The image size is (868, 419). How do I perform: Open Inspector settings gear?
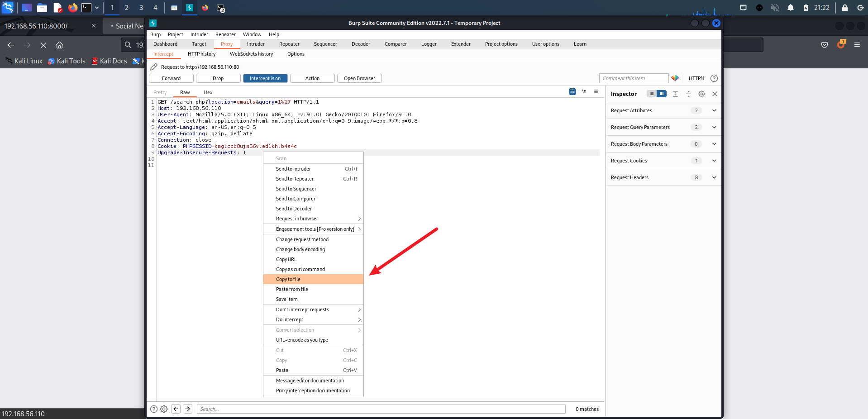(701, 94)
